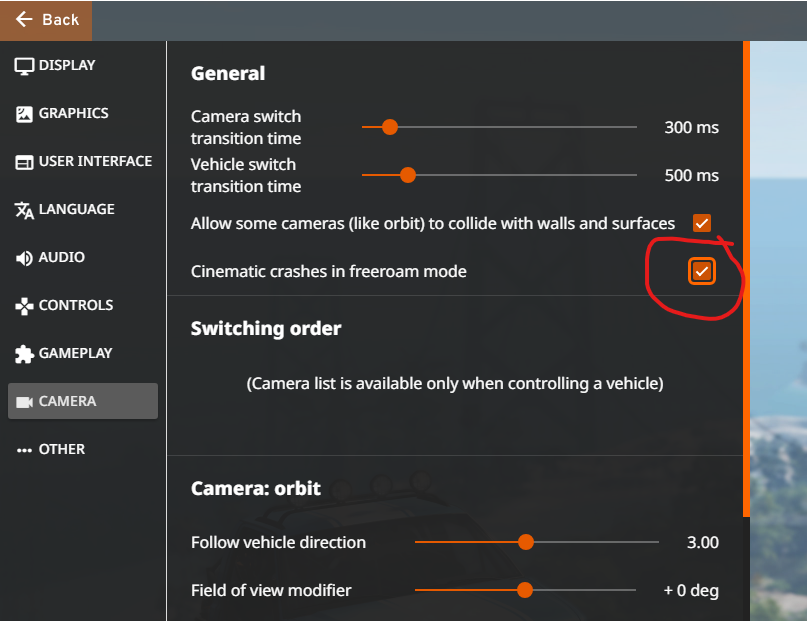Go back using the Back button
Image resolution: width=807 pixels, height=621 pixels.
coord(46,20)
